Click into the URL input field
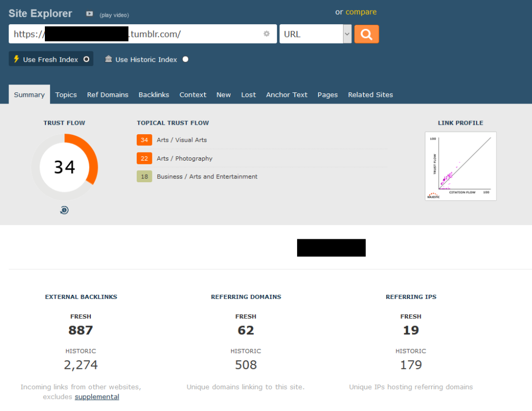The image size is (532, 411). [x=142, y=34]
